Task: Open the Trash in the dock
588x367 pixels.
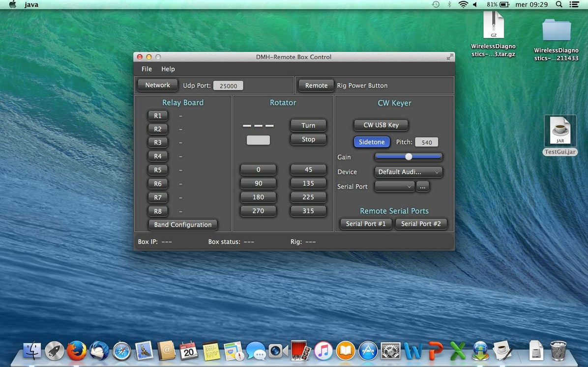Action: pyautogui.click(x=558, y=351)
